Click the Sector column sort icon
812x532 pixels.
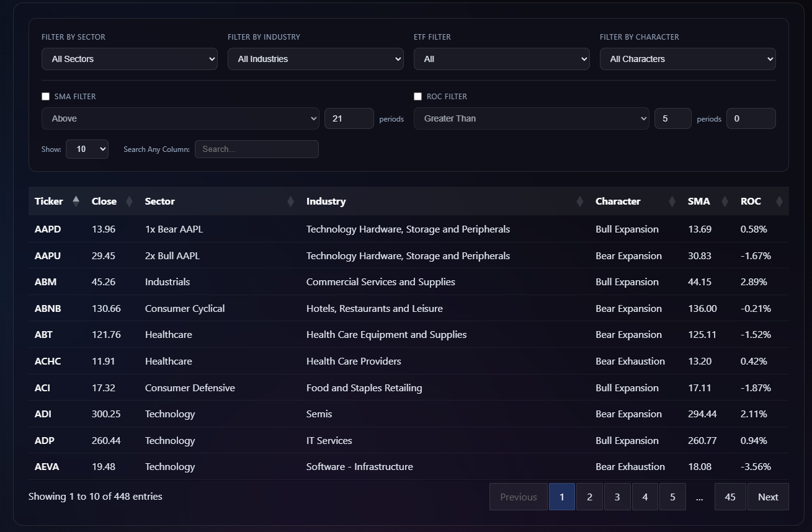tap(290, 202)
